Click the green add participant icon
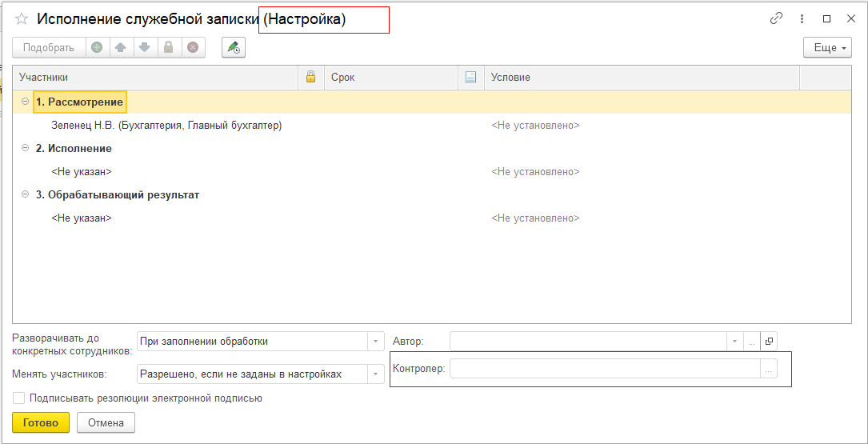 tap(97, 48)
